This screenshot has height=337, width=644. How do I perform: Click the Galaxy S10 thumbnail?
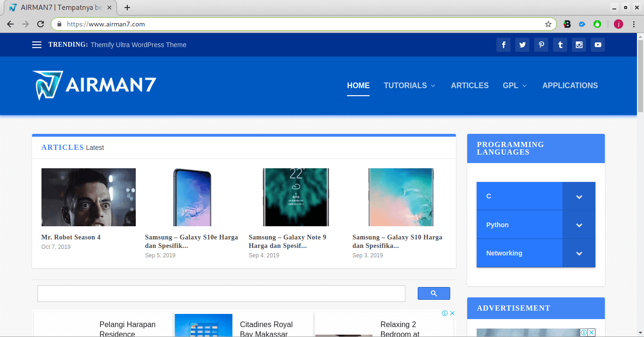(401, 197)
